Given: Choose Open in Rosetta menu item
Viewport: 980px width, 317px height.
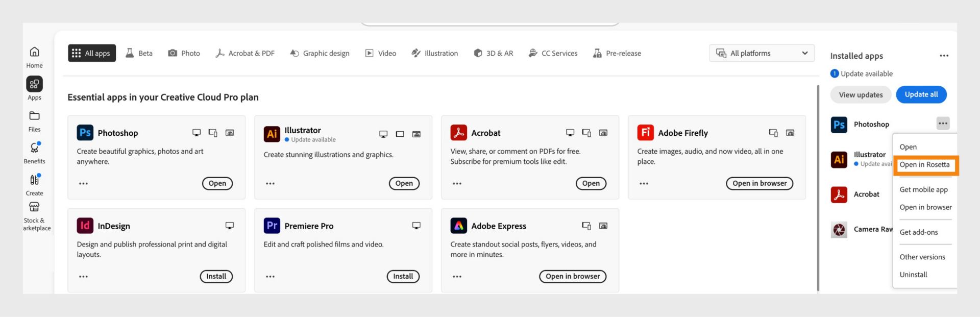Looking at the screenshot, I should pyautogui.click(x=925, y=164).
